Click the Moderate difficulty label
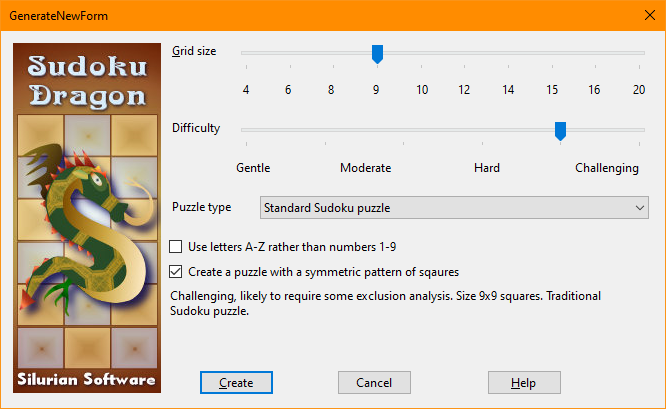Viewport: 666px width, 409px height. click(366, 168)
